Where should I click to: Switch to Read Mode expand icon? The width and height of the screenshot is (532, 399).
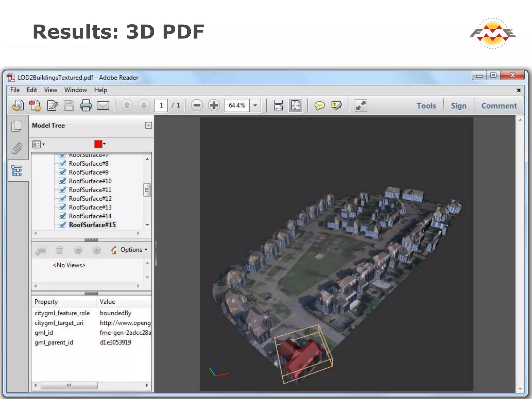tap(361, 105)
